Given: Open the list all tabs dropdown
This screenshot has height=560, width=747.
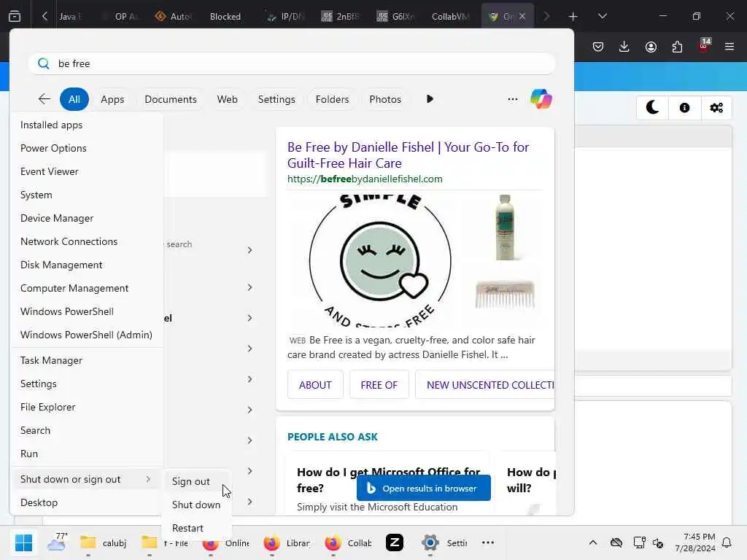Looking at the screenshot, I should pyautogui.click(x=602, y=16).
